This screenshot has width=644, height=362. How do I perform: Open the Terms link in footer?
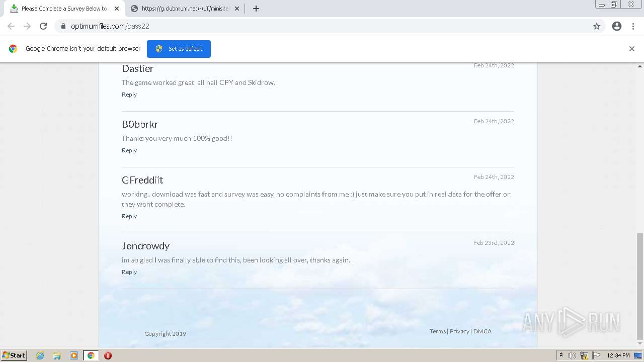coord(438,331)
